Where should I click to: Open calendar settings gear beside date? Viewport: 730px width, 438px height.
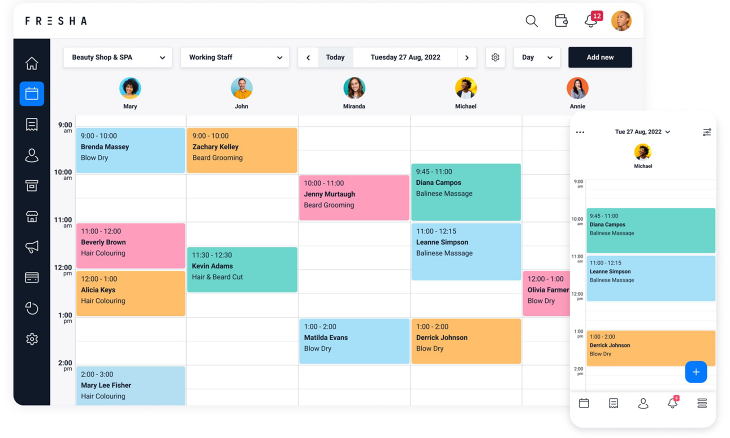pos(495,57)
